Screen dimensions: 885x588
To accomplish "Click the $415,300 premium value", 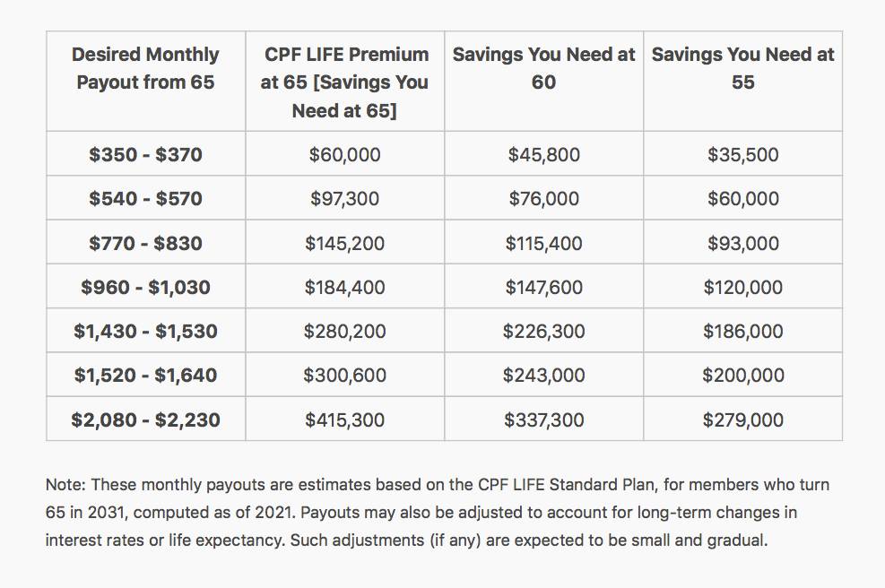I will [x=345, y=419].
